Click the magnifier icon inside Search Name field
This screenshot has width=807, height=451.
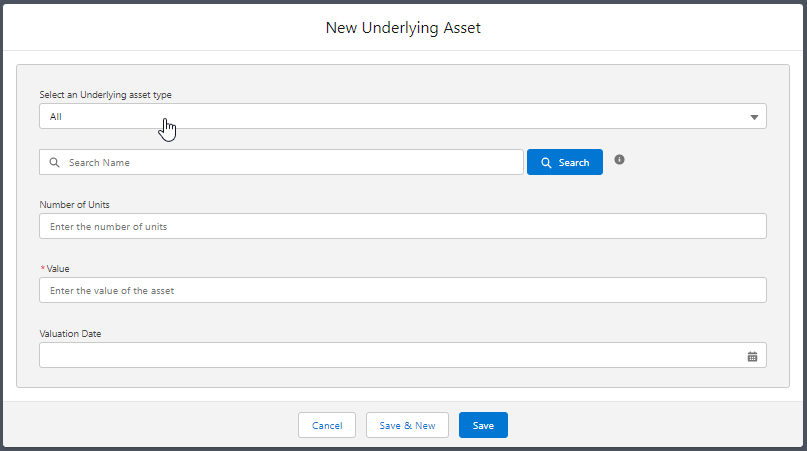pos(54,162)
